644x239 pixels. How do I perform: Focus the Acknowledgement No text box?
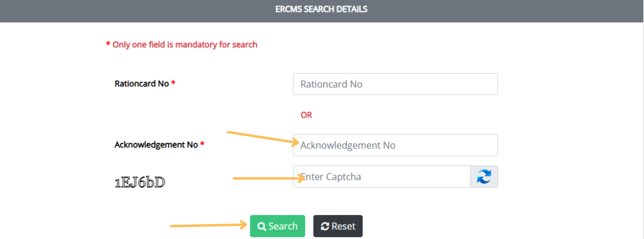[x=395, y=145]
